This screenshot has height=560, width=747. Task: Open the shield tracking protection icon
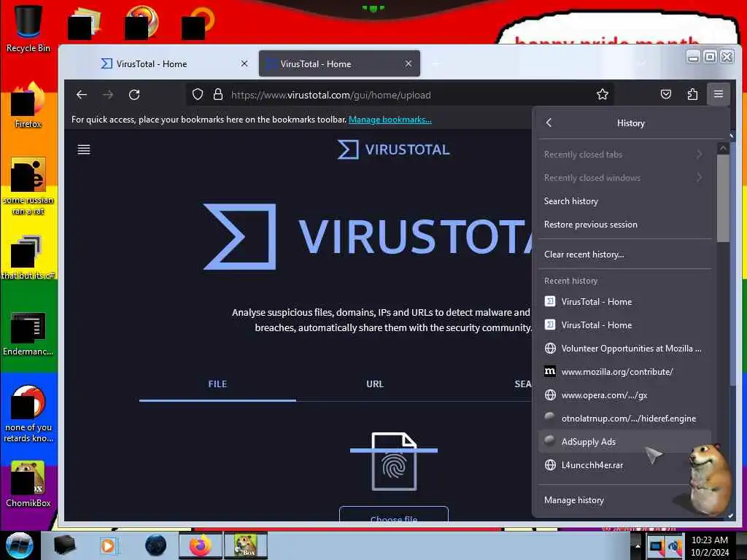coord(198,94)
